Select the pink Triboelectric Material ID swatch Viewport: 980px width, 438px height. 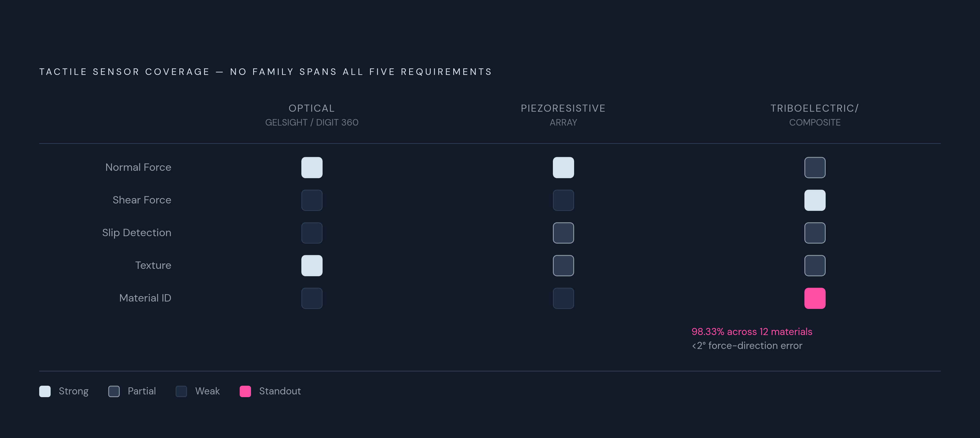pyautogui.click(x=814, y=298)
